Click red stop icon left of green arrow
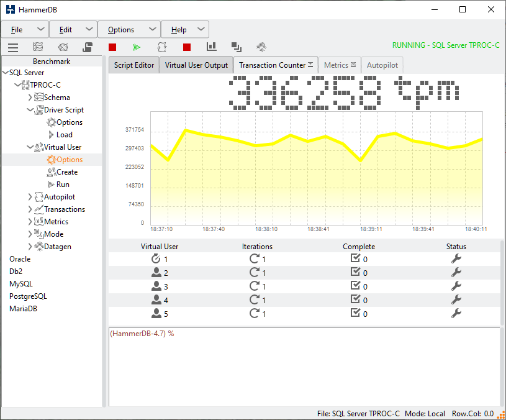 (x=112, y=47)
